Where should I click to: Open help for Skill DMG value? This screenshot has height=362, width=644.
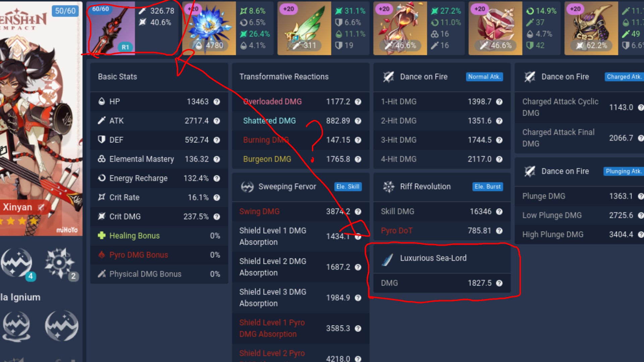click(x=499, y=212)
